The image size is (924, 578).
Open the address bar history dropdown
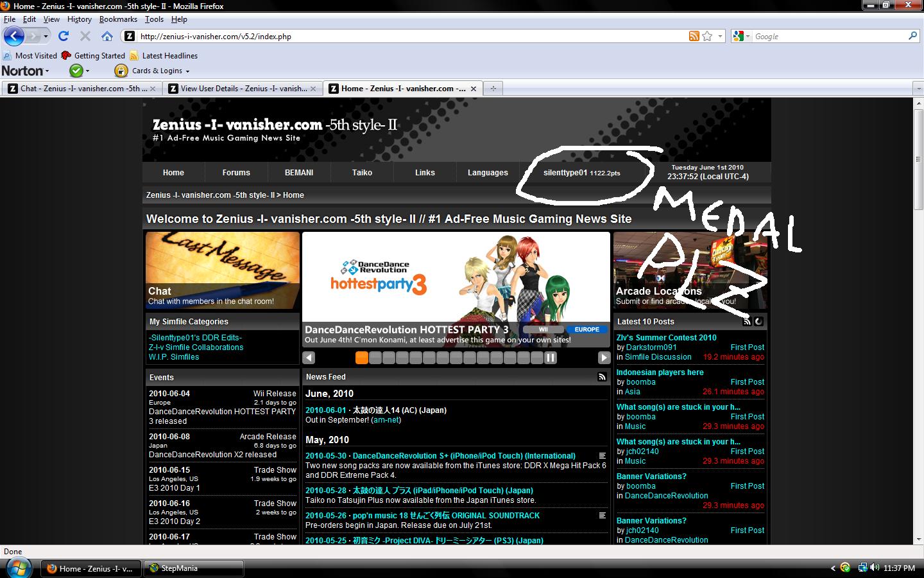720,37
